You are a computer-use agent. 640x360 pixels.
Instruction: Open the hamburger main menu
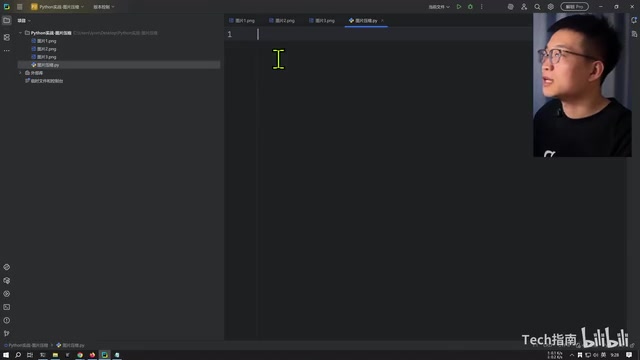20,7
